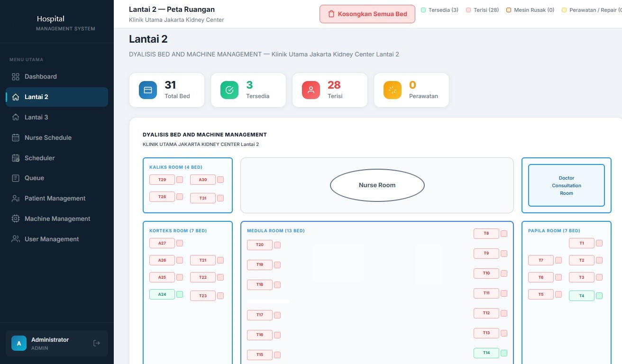
Task: Click the KORTEKS ROOM (7 BED) label
Action: click(x=178, y=231)
